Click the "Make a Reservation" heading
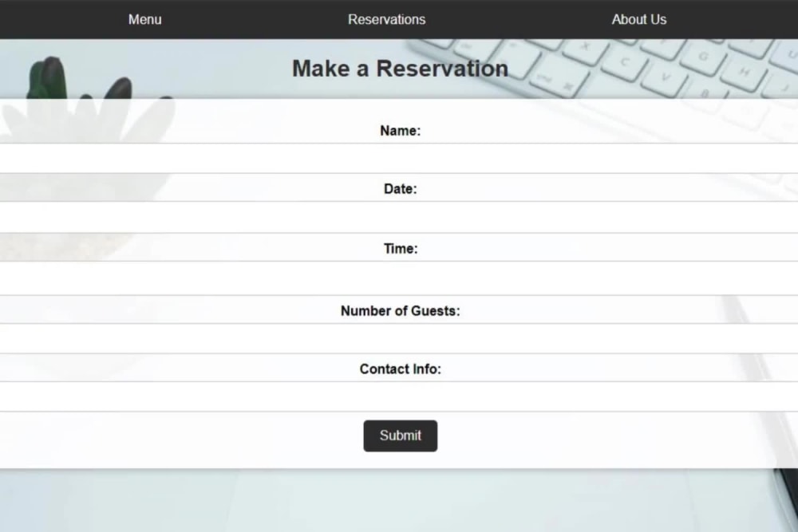Screen dimensions: 798x532 pos(401,69)
